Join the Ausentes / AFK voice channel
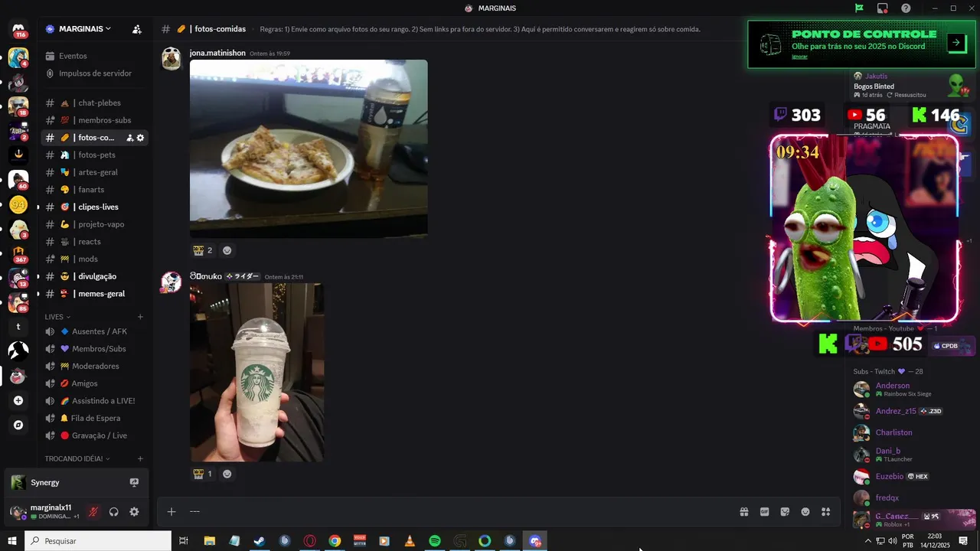 93,331
